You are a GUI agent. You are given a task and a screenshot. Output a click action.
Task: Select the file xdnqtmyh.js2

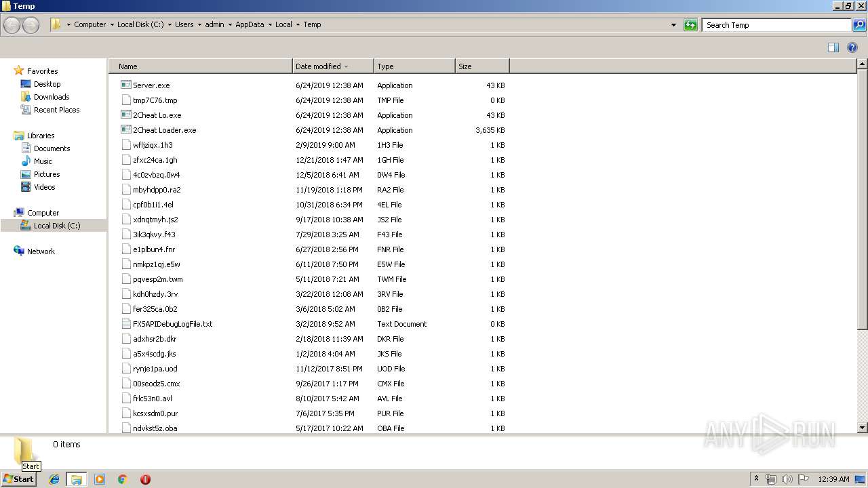point(155,220)
